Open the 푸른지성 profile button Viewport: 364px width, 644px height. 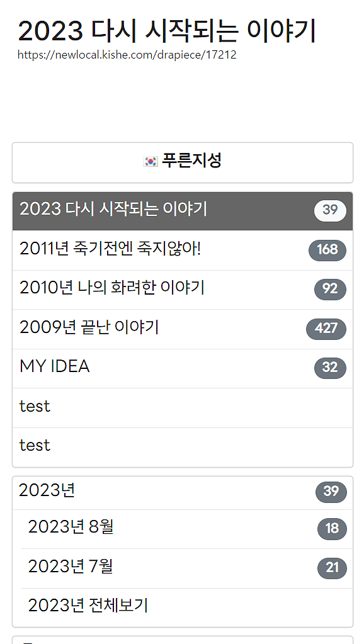(x=183, y=162)
